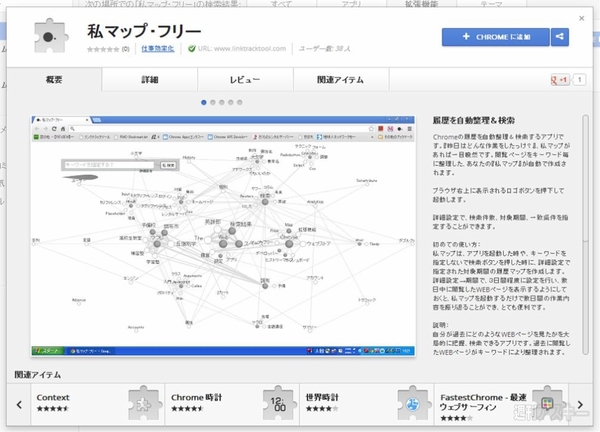Open the 世界時計 related item
The height and width of the screenshot is (432, 600).
367,404
